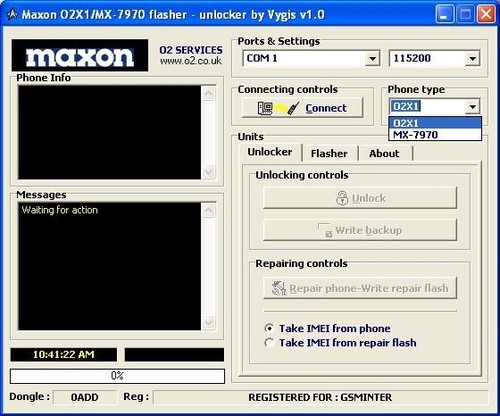Open the About tab
The width and height of the screenshot is (500, 416).
(384, 153)
